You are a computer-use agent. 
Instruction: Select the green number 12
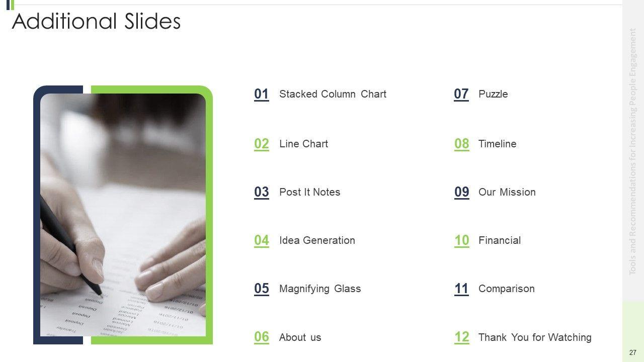(x=461, y=337)
